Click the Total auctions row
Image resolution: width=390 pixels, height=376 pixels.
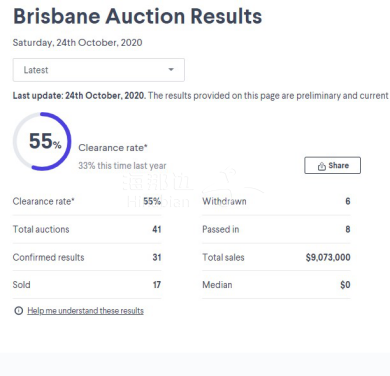coord(87,229)
